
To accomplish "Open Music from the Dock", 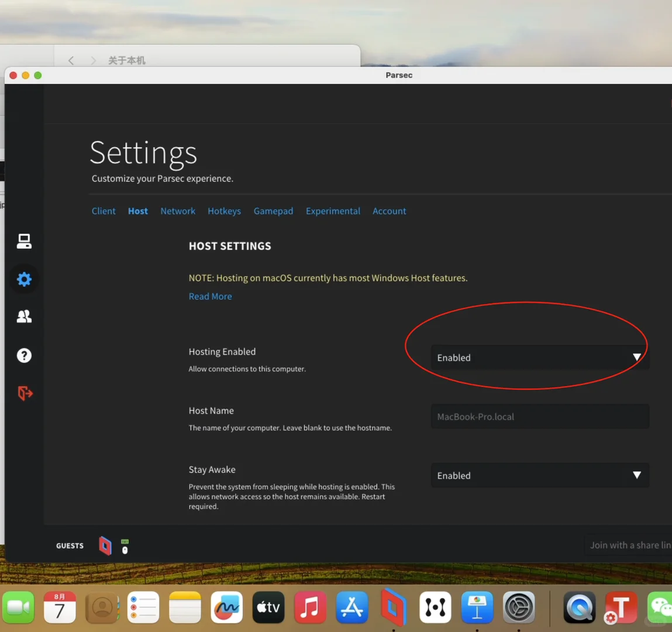I will (311, 607).
